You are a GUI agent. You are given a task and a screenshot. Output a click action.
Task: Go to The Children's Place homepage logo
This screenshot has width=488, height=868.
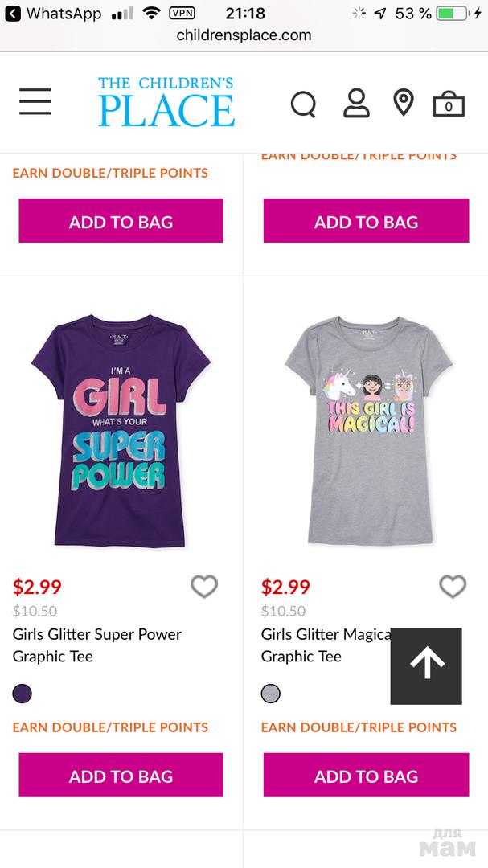click(166, 102)
